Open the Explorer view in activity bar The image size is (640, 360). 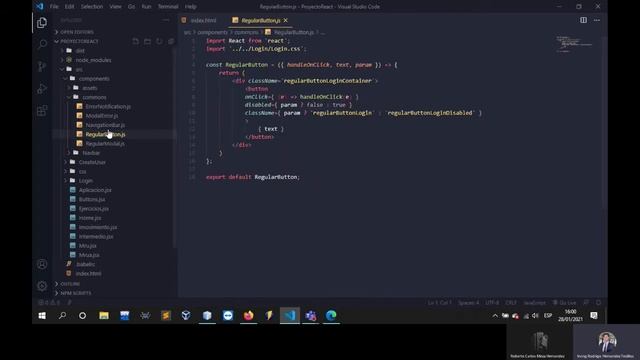pyautogui.click(x=42, y=22)
